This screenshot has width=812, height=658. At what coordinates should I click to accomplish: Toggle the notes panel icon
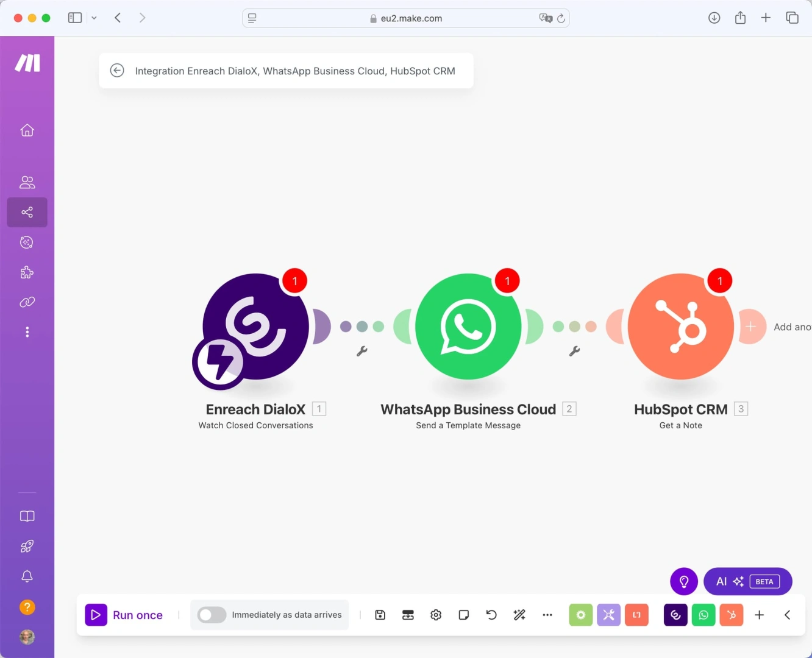[x=463, y=615]
